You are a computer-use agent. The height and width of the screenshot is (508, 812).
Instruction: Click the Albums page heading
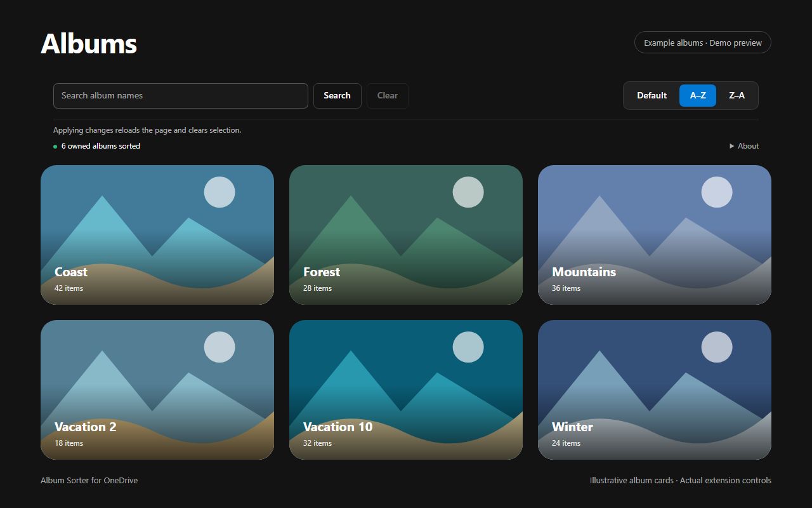(x=89, y=44)
